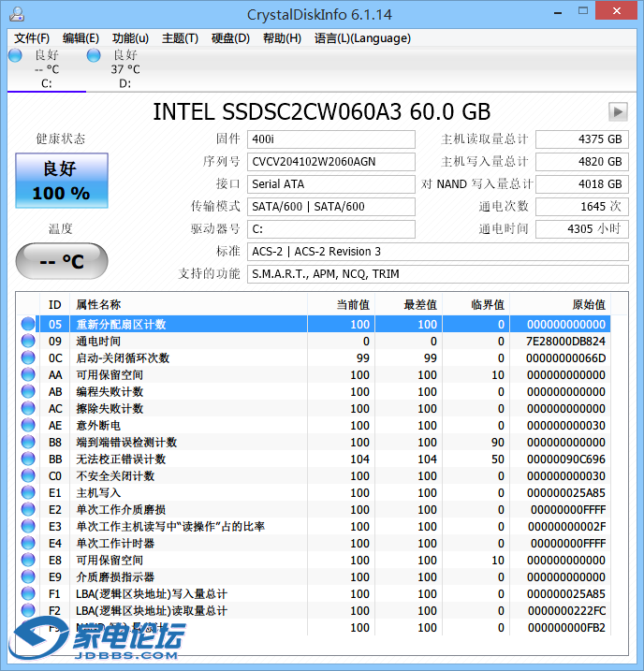Open the 文件(F) menu
This screenshot has width=644, height=671.
pos(32,38)
